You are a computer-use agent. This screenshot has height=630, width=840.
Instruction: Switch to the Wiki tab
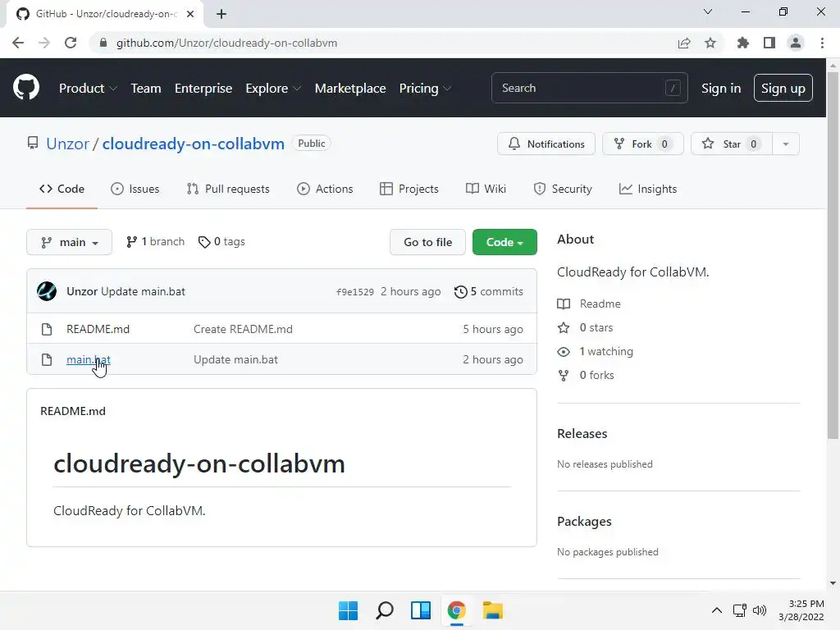(x=486, y=189)
